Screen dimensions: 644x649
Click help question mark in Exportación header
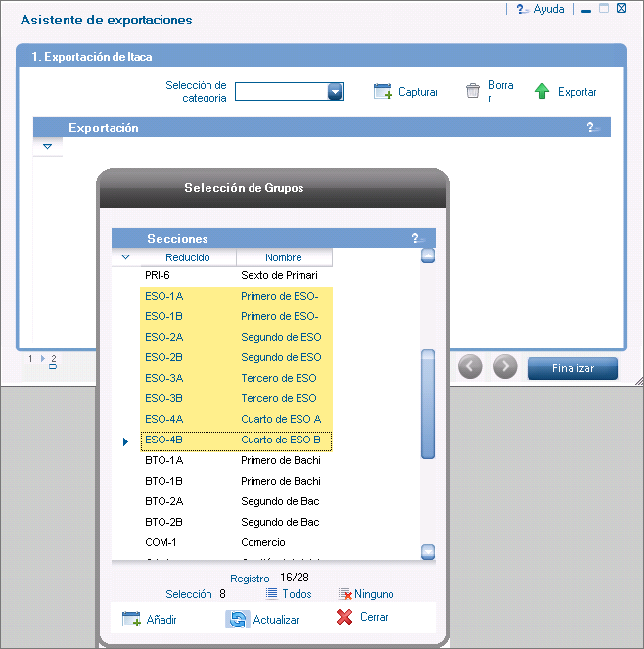(x=592, y=128)
